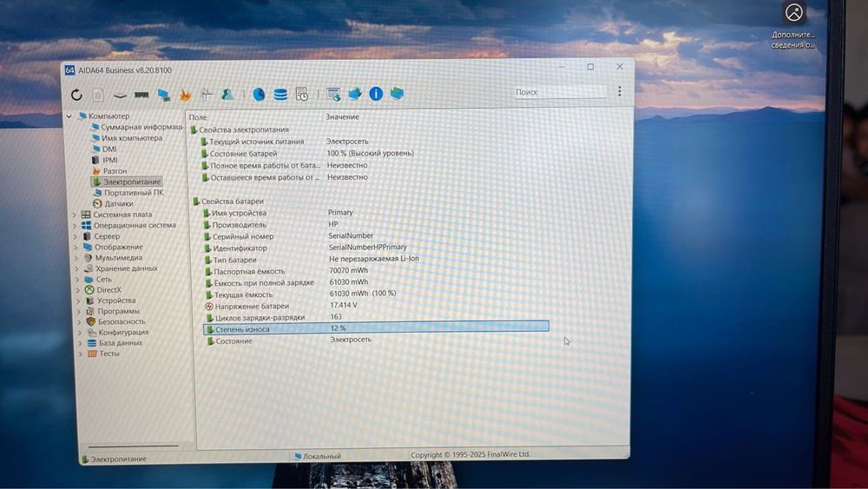Click the Свойства батареи group row
868x489 pixels.
pos(227,202)
